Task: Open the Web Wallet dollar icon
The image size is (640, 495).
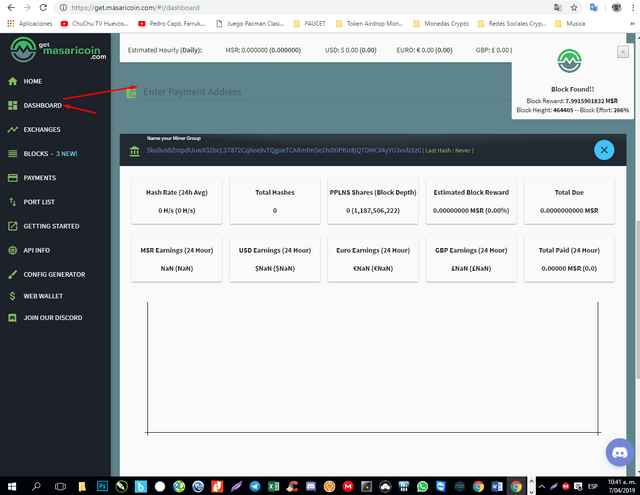Action: tap(13, 296)
